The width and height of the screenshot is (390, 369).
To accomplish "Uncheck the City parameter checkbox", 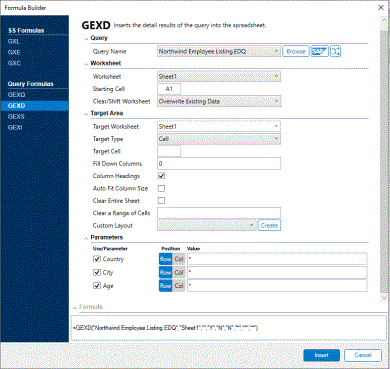I will tap(97, 272).
